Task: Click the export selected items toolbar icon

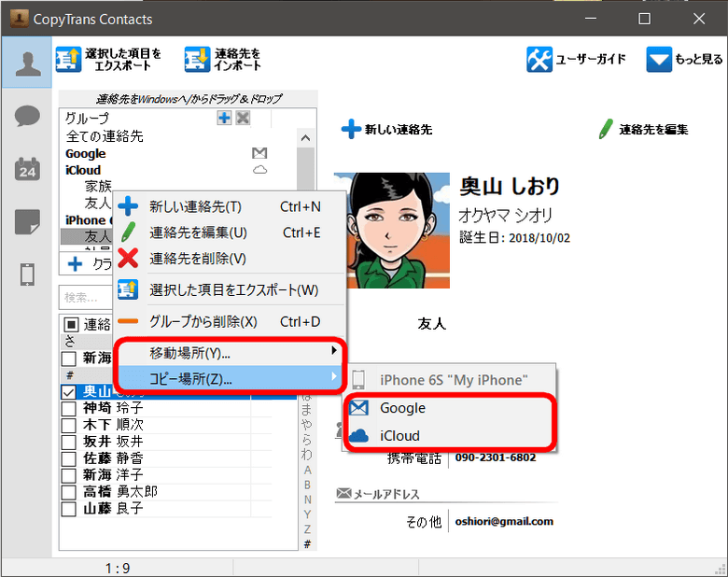Action: click(68, 60)
